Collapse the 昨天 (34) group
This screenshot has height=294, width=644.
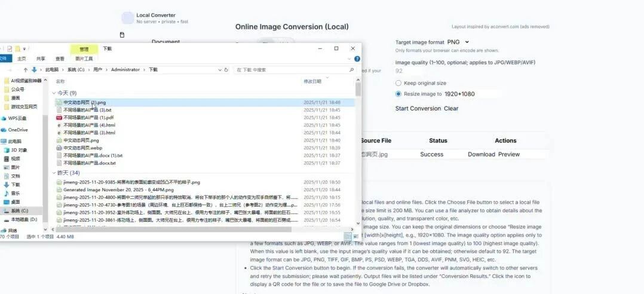[x=54, y=173]
